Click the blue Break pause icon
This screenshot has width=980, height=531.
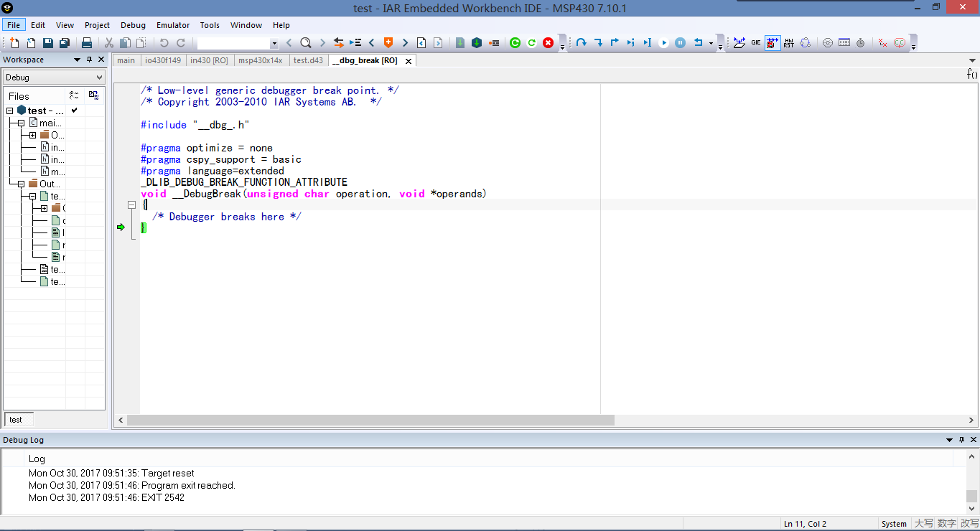point(680,43)
